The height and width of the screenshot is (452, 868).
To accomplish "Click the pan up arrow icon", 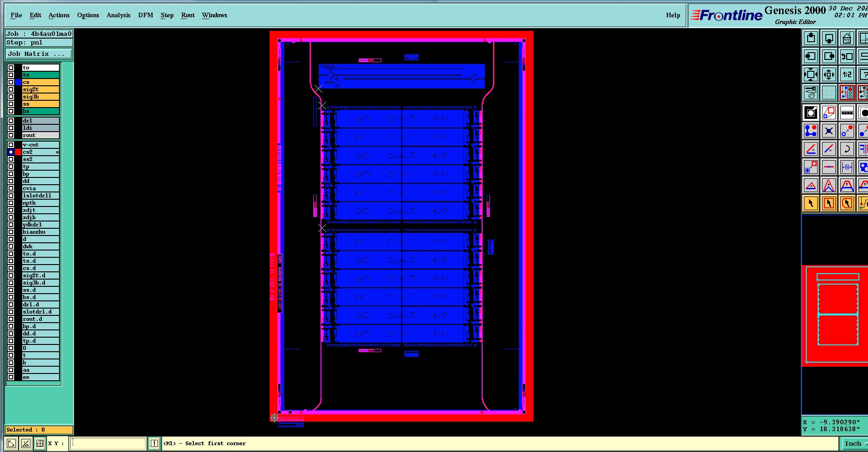I will click(x=811, y=39).
